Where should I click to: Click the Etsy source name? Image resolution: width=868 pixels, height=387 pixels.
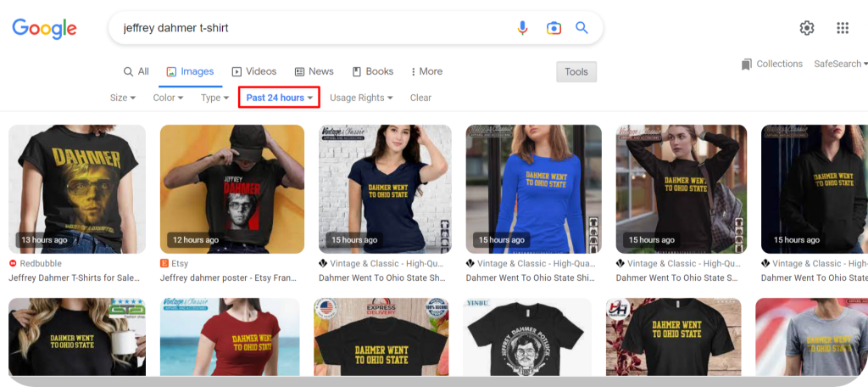click(x=180, y=263)
